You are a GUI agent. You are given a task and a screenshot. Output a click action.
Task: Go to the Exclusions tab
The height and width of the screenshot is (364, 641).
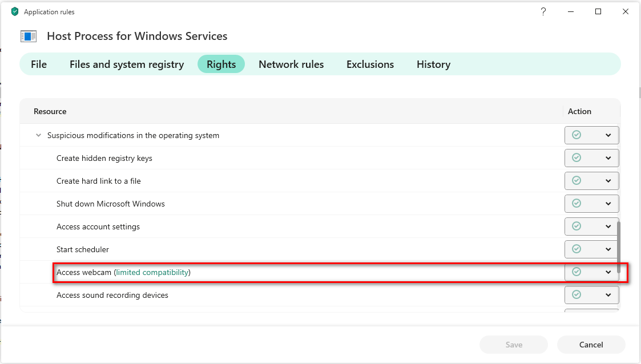click(x=370, y=64)
